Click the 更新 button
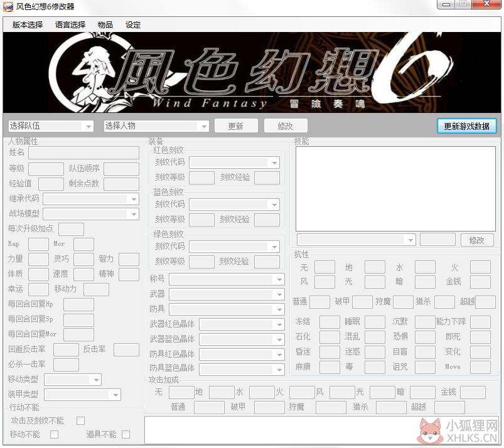 [x=236, y=126]
